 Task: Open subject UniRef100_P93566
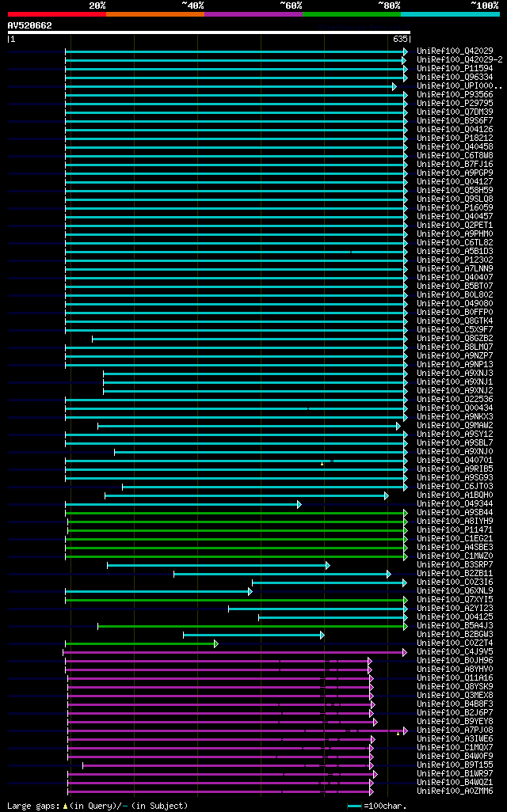456,95
